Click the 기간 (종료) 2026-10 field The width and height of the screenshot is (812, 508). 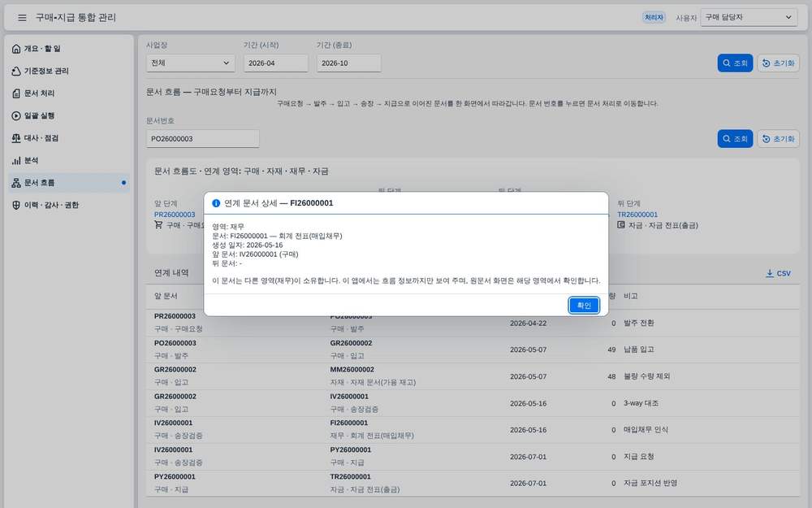pos(349,63)
